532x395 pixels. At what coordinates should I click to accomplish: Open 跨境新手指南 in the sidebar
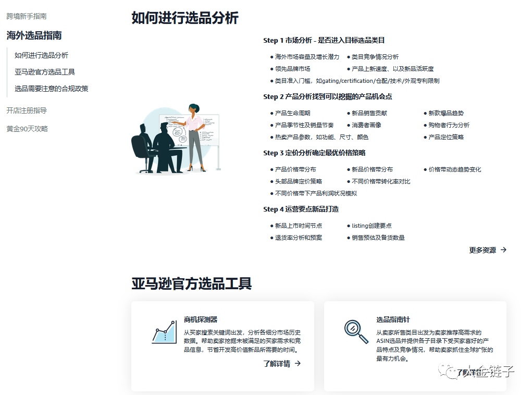click(27, 16)
